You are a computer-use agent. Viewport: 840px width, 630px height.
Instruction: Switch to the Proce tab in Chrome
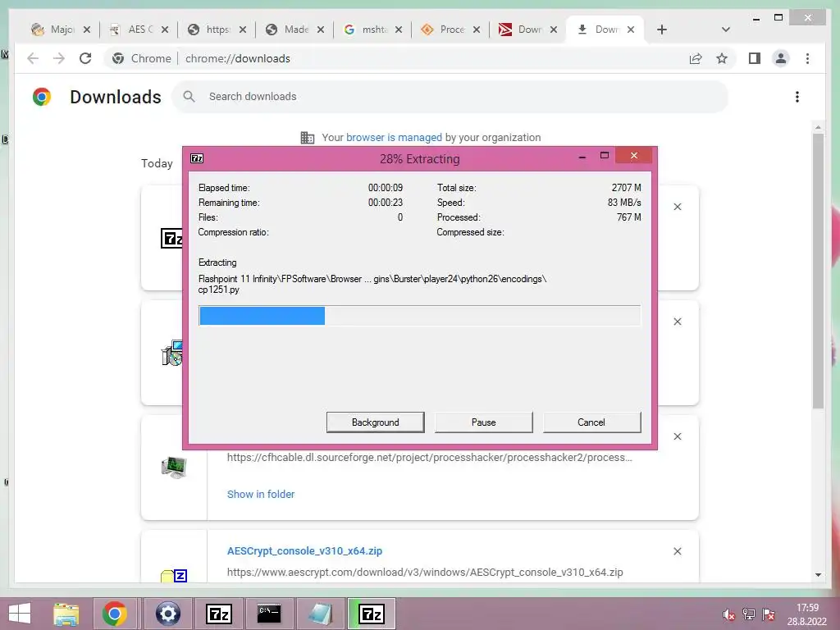point(443,30)
